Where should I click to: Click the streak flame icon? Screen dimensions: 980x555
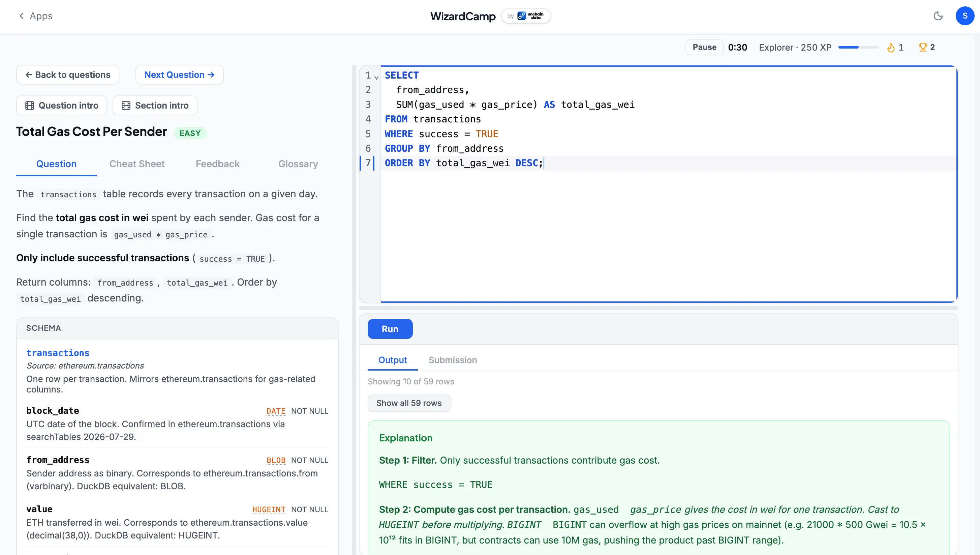(x=891, y=48)
